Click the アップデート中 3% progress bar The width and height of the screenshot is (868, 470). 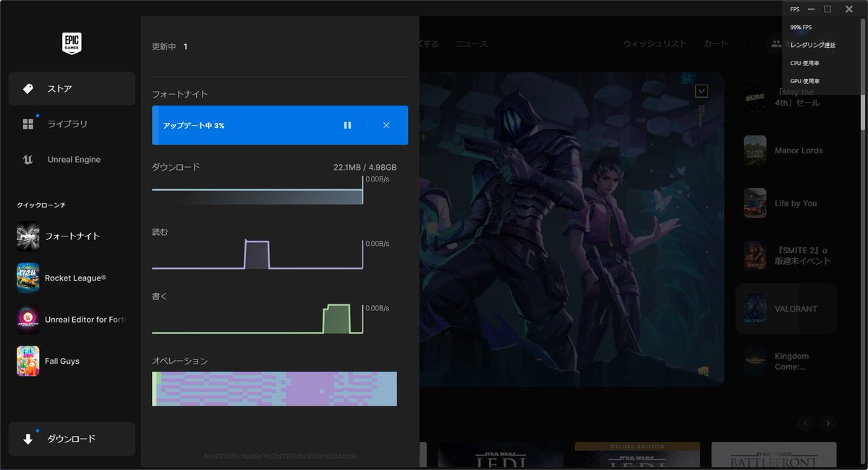(280, 125)
